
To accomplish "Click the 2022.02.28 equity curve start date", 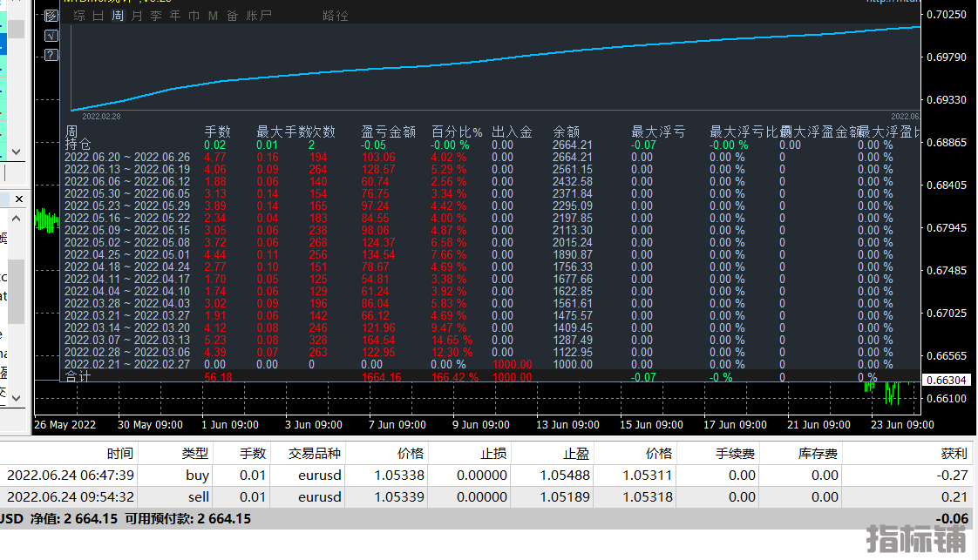I will [102, 117].
